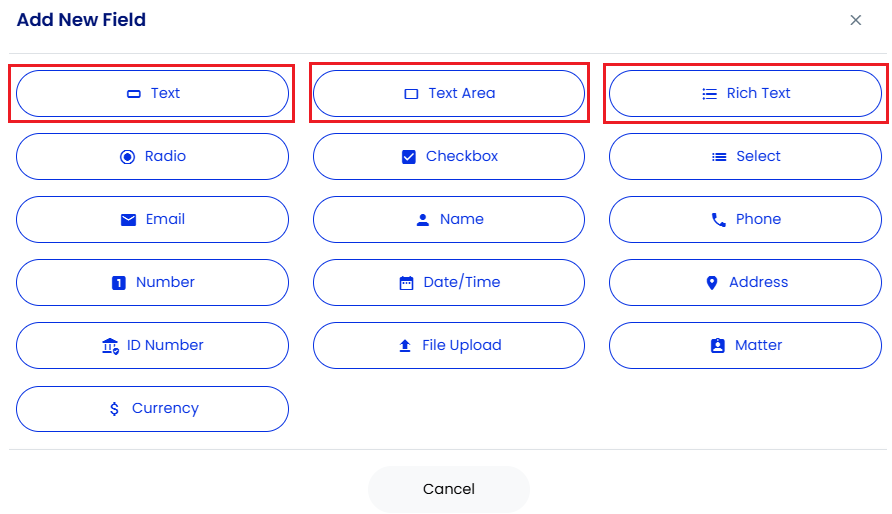Add a Number field
The height and width of the screenshot is (514, 892).
point(152,283)
